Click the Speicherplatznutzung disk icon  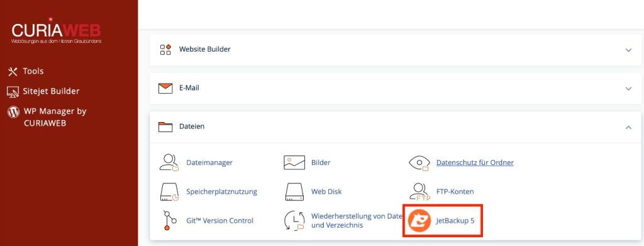coord(169,192)
